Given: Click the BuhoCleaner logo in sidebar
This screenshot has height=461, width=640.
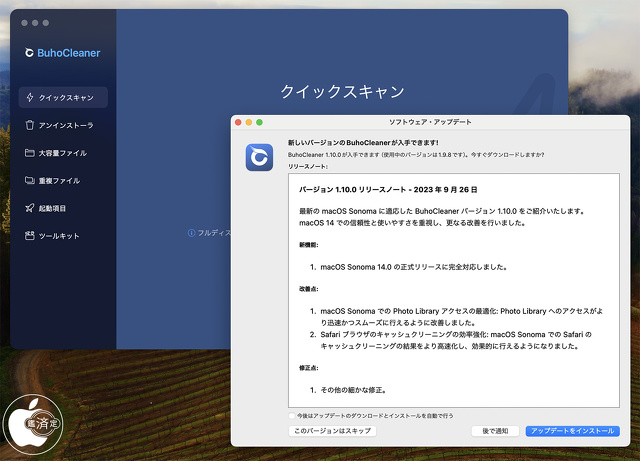Looking at the screenshot, I should (62, 53).
